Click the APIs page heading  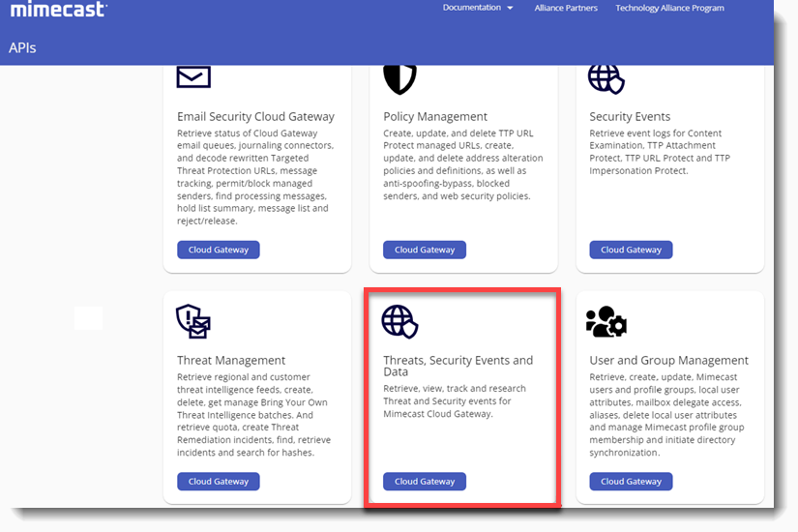23,47
